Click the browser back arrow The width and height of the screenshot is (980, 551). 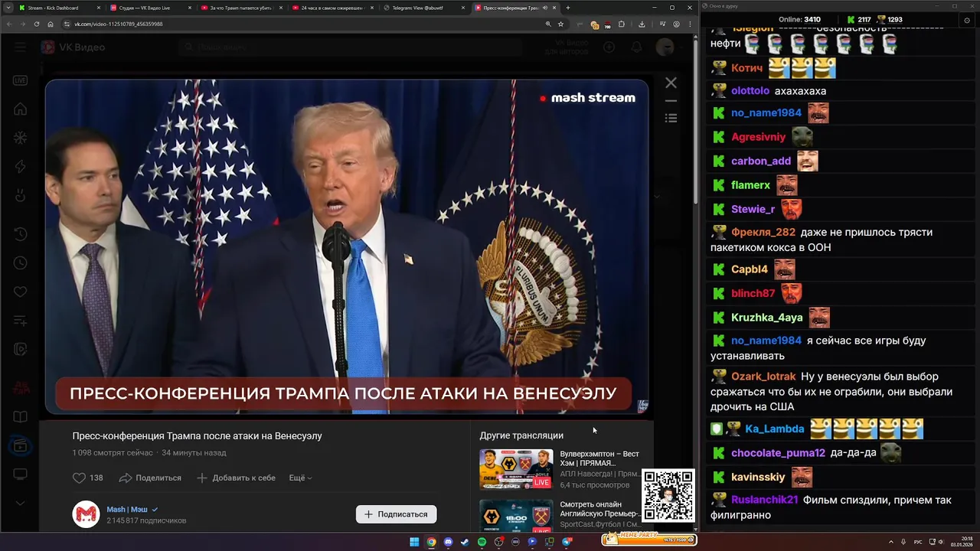[10, 24]
